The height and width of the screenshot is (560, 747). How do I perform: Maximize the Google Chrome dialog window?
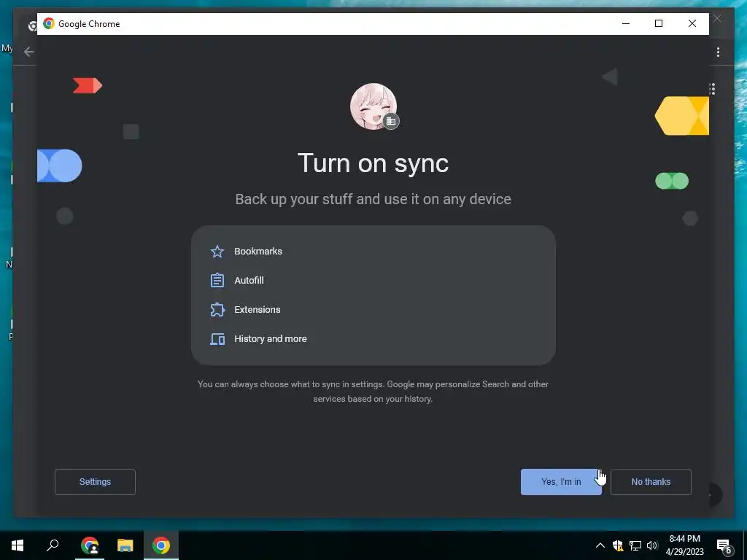(659, 24)
